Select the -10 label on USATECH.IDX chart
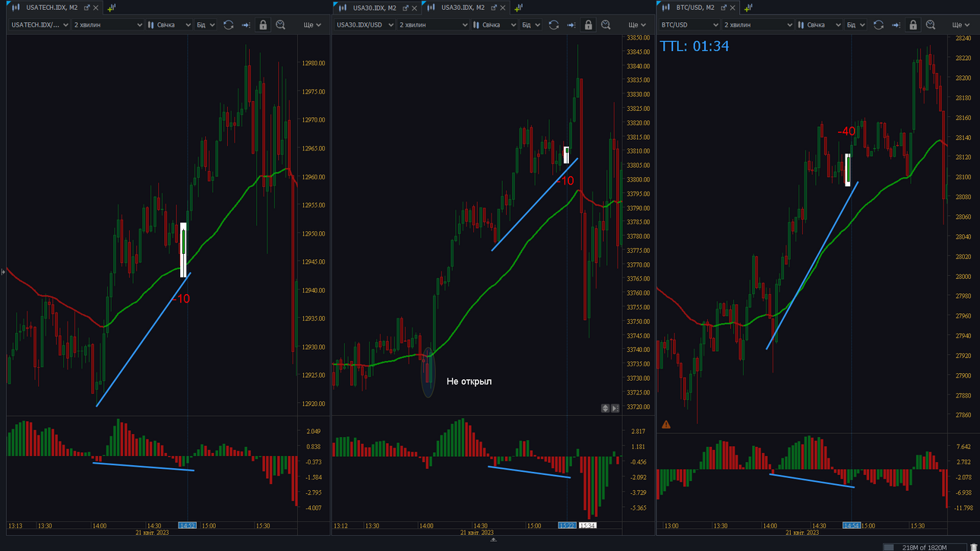The image size is (980, 551). coord(181,299)
